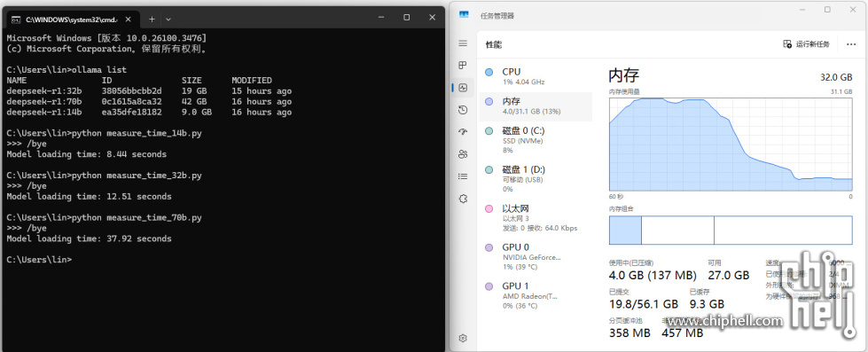Image resolution: width=868 pixels, height=352 pixels.
Task: Click model ID 'ea35dfe18182' in terminal
Action: point(132,112)
